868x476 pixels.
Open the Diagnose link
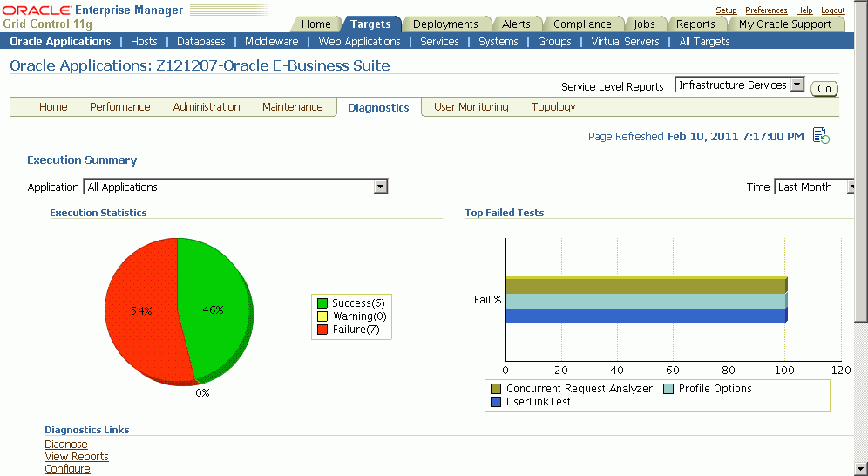pos(66,445)
